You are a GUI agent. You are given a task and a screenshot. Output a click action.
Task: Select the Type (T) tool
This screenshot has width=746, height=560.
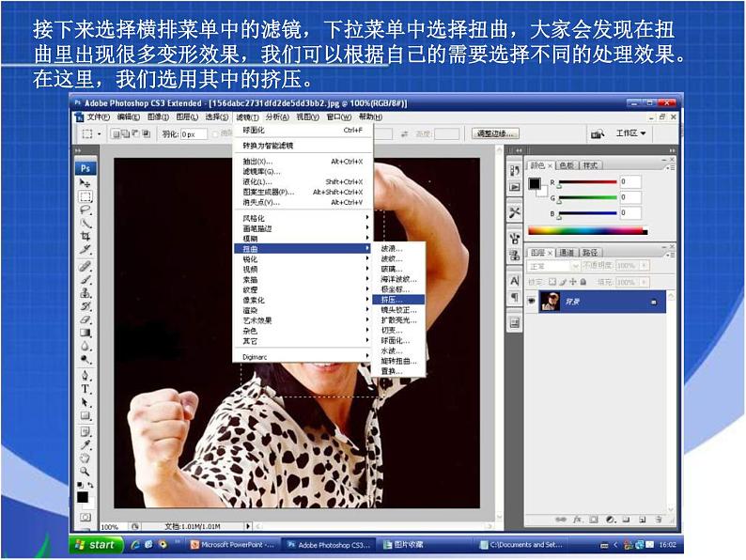coord(85,388)
